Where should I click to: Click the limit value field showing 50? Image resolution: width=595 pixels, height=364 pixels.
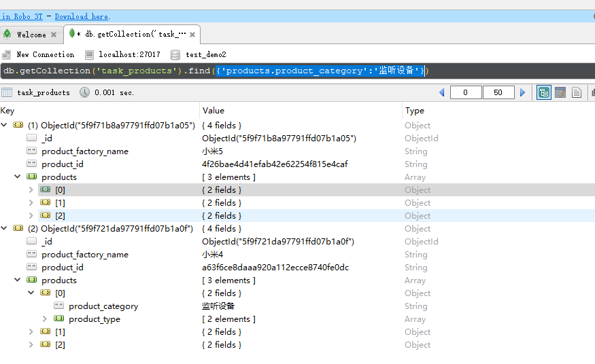(x=498, y=92)
